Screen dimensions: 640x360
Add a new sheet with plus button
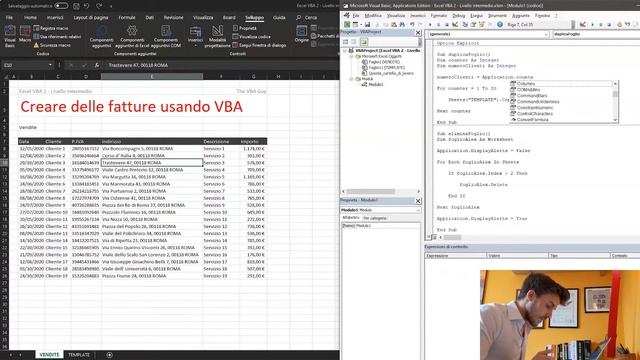[109, 355]
